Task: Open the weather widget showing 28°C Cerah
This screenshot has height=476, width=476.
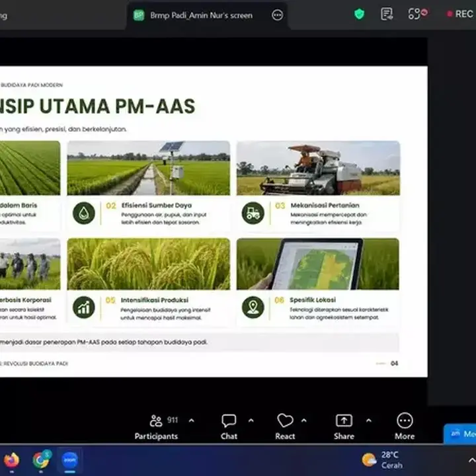Action: 382,460
